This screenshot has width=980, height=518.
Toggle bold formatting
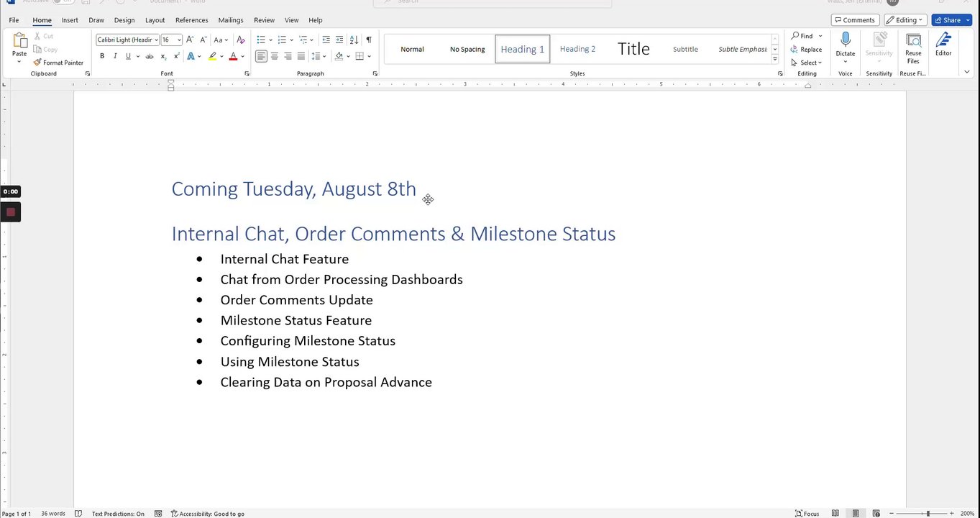pos(102,56)
